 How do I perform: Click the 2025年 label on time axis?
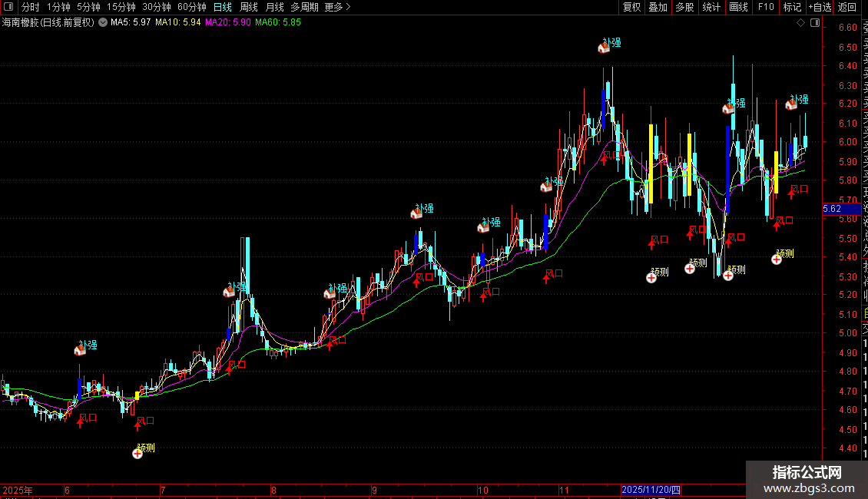[x=17, y=490]
